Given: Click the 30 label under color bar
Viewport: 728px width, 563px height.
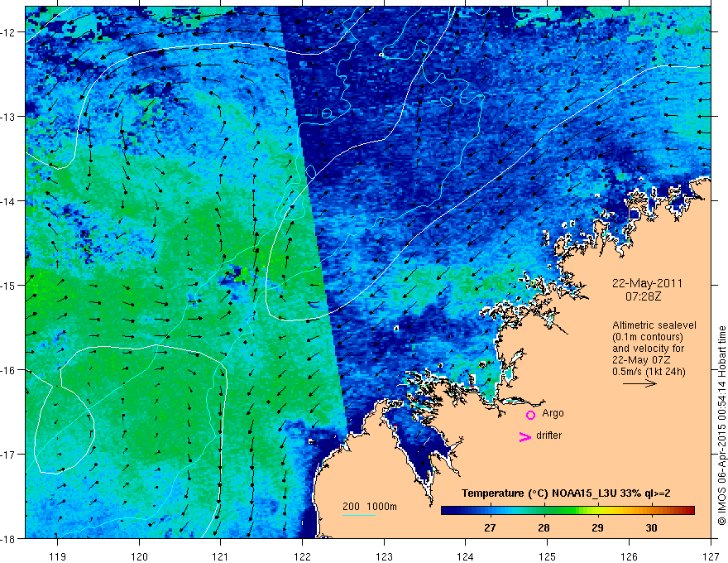Looking at the screenshot, I should coord(651,527).
